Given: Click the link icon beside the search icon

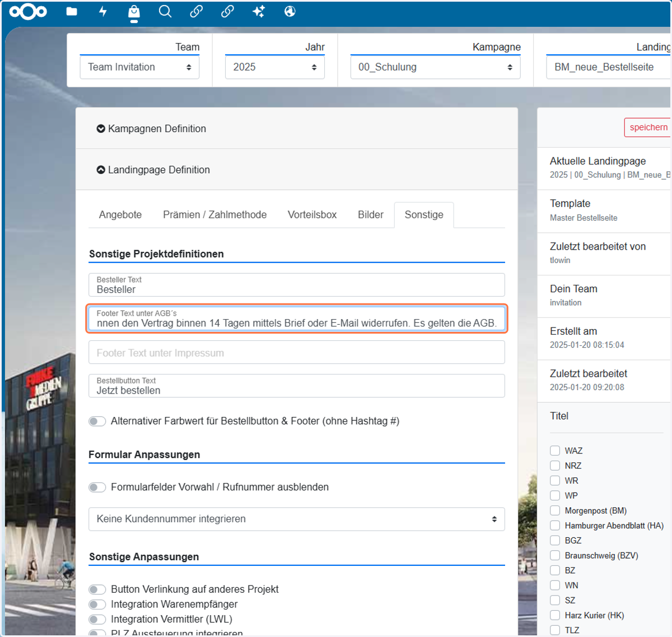Looking at the screenshot, I should coord(196,11).
